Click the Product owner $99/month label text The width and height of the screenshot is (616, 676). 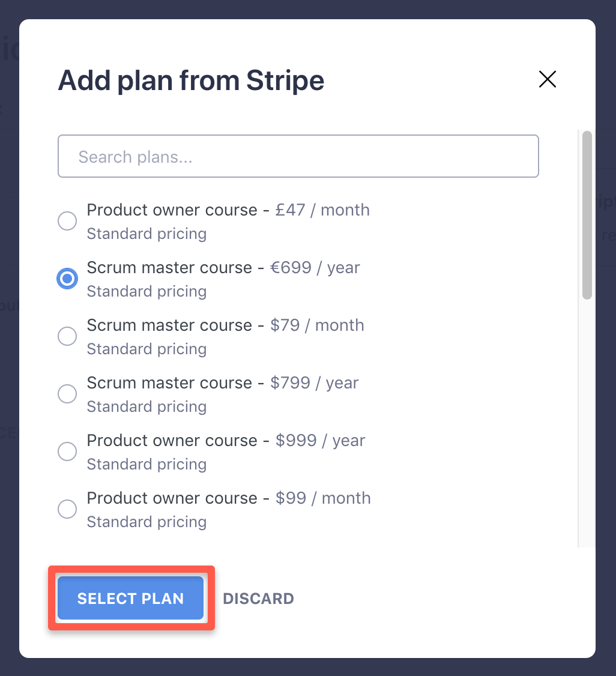(x=229, y=498)
